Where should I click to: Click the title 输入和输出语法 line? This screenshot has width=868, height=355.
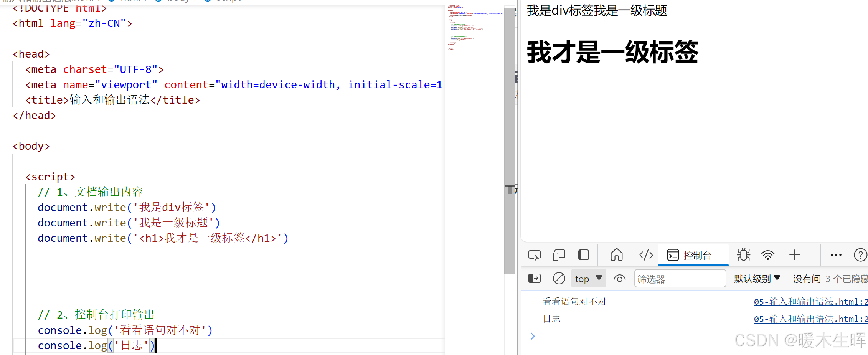112,100
